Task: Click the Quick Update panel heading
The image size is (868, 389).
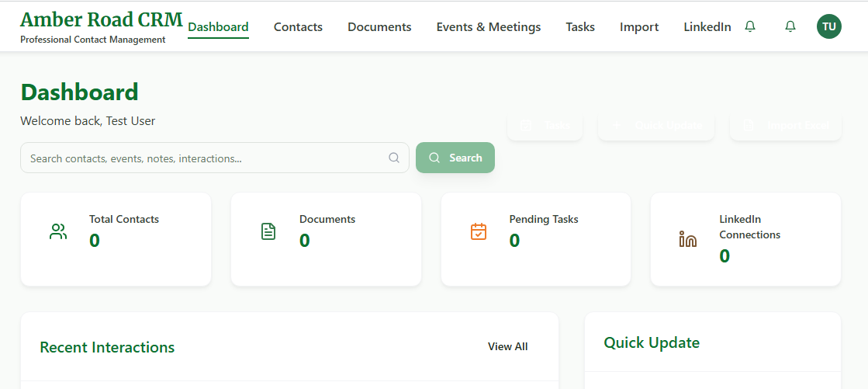Action: 652,342
